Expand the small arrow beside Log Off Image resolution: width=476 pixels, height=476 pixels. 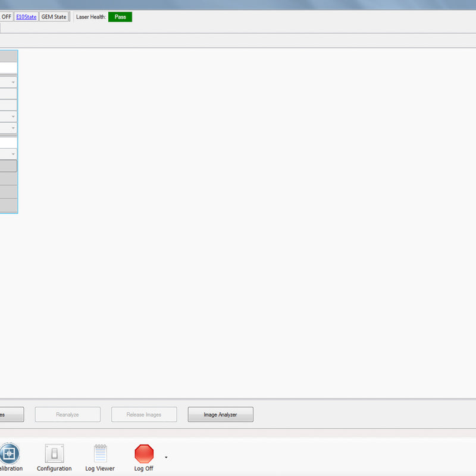tap(166, 458)
